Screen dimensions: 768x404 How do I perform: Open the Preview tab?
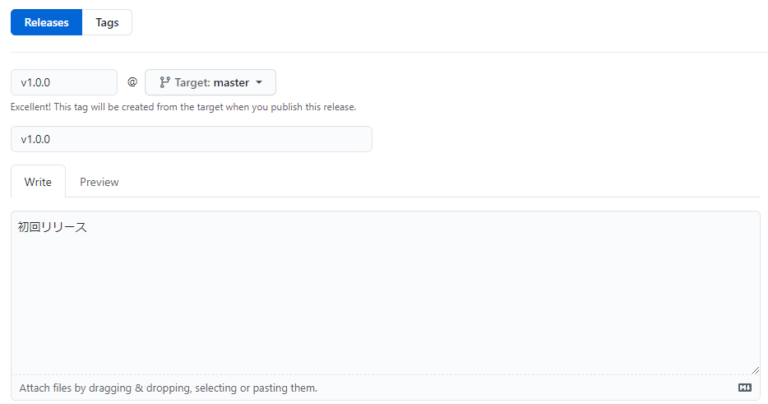pos(99,182)
